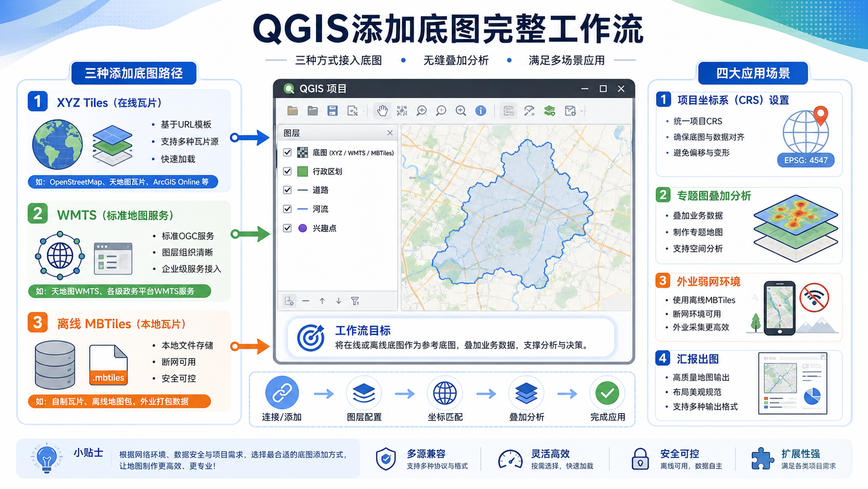Click the pan-to-selection icon beside the hand
The height and width of the screenshot is (489, 868).
tap(402, 111)
